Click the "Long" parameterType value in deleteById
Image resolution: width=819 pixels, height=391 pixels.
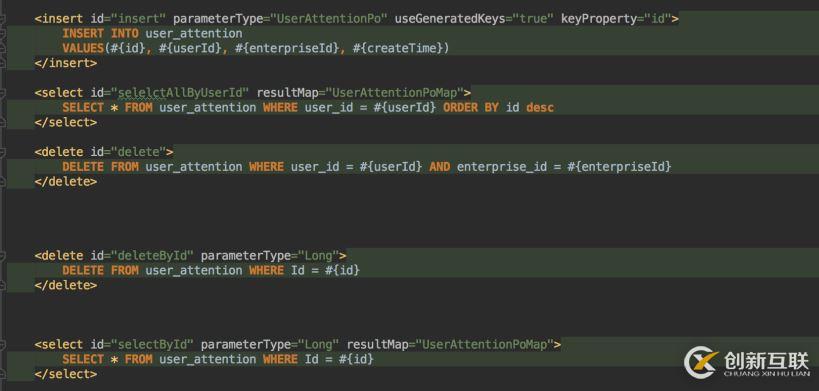319,256
